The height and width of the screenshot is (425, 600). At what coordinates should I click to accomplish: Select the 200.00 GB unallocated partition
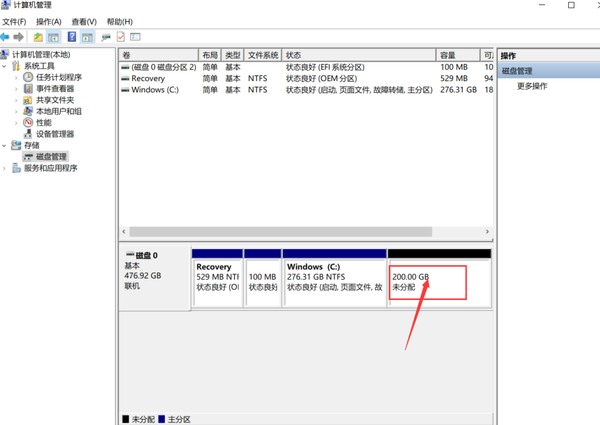[438, 281]
